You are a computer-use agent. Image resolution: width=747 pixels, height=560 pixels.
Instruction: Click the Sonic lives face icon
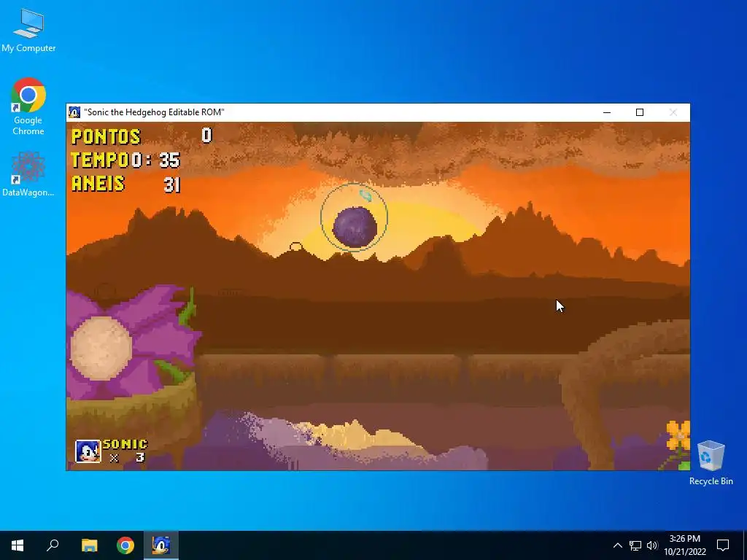88,451
